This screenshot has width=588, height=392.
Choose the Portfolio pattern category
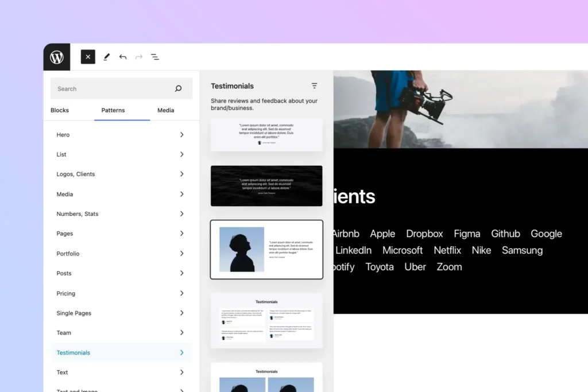coord(121,253)
